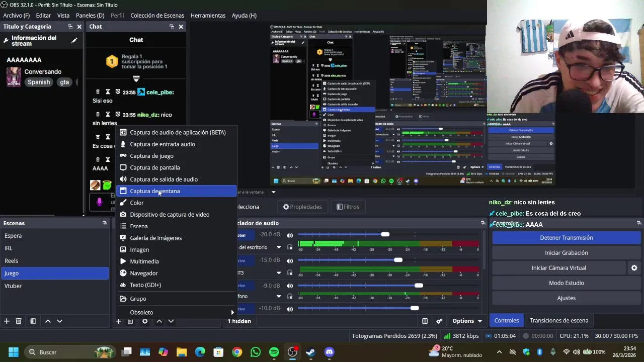644x362 pixels.
Task: Add a source with the plus icon
Action: coord(118,321)
